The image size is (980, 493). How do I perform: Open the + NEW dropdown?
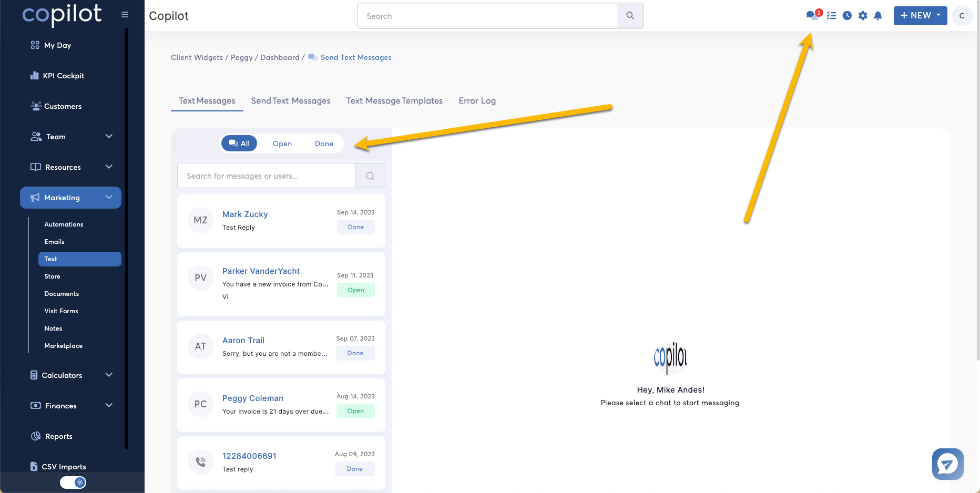point(920,16)
